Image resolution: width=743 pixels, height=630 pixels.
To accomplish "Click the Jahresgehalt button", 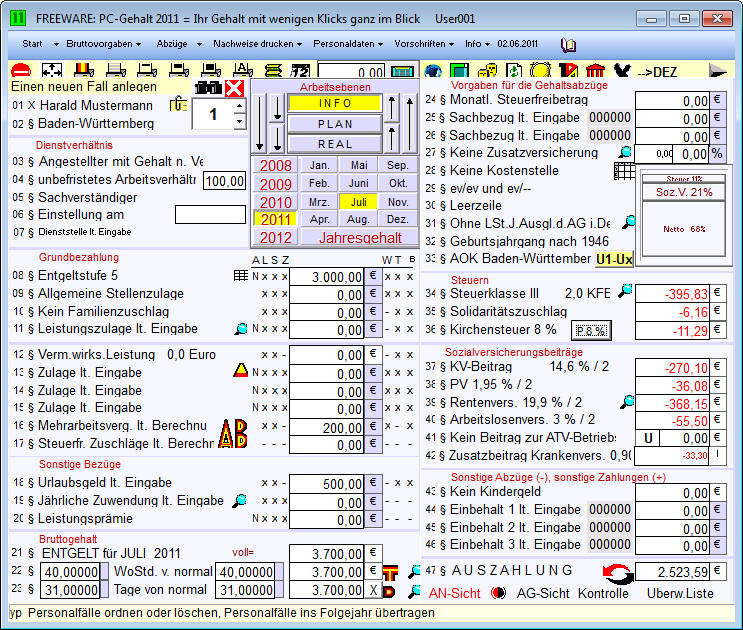I will point(360,237).
